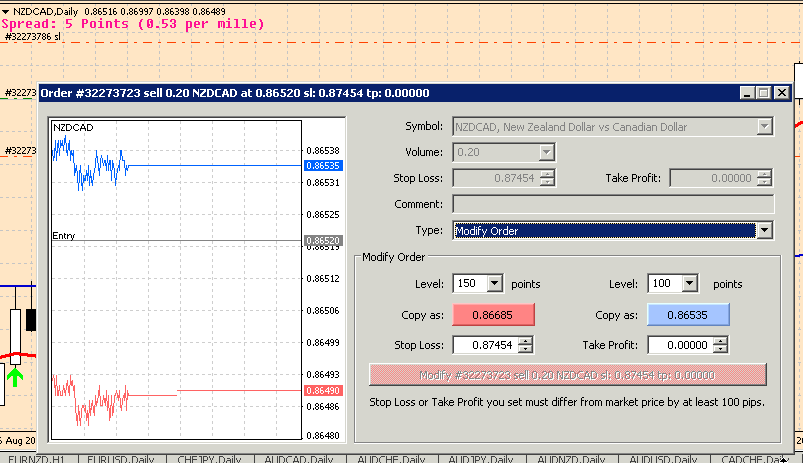
Task: Switch to the EURUSD,Daily chart tab
Action: coord(120,459)
